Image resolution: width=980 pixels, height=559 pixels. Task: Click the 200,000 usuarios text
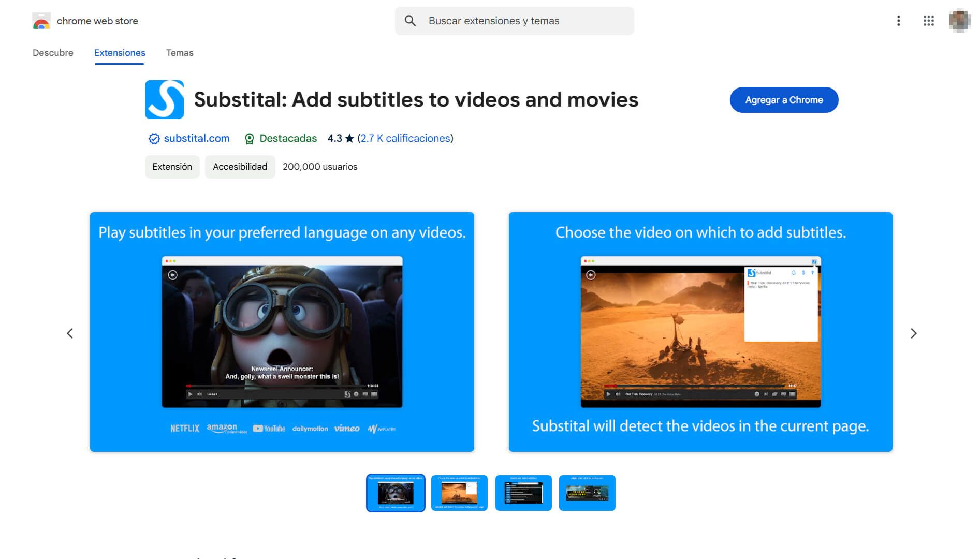click(320, 167)
